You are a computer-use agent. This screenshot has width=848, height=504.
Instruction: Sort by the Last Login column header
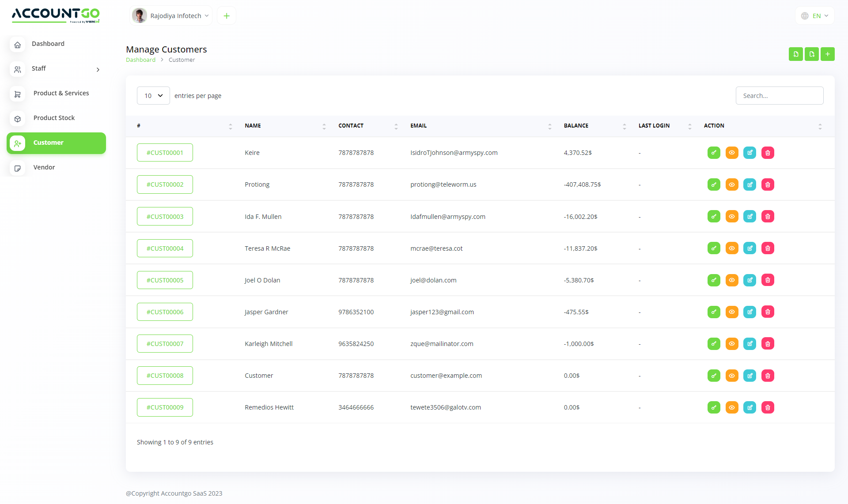[665, 126]
